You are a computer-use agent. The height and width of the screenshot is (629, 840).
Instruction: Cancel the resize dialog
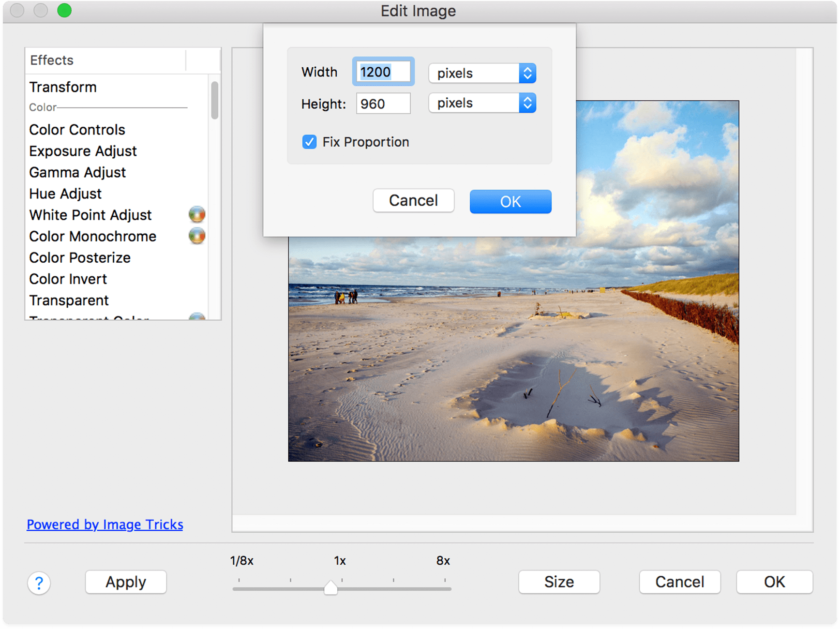(413, 200)
